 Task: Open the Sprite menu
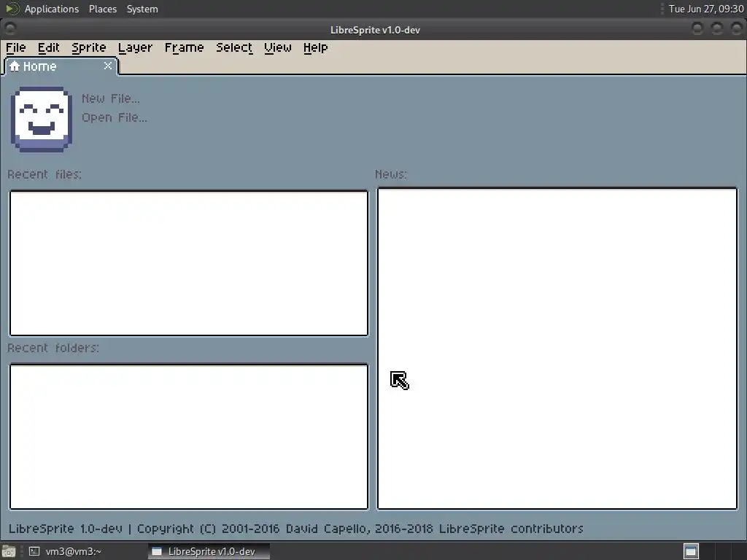pos(88,47)
